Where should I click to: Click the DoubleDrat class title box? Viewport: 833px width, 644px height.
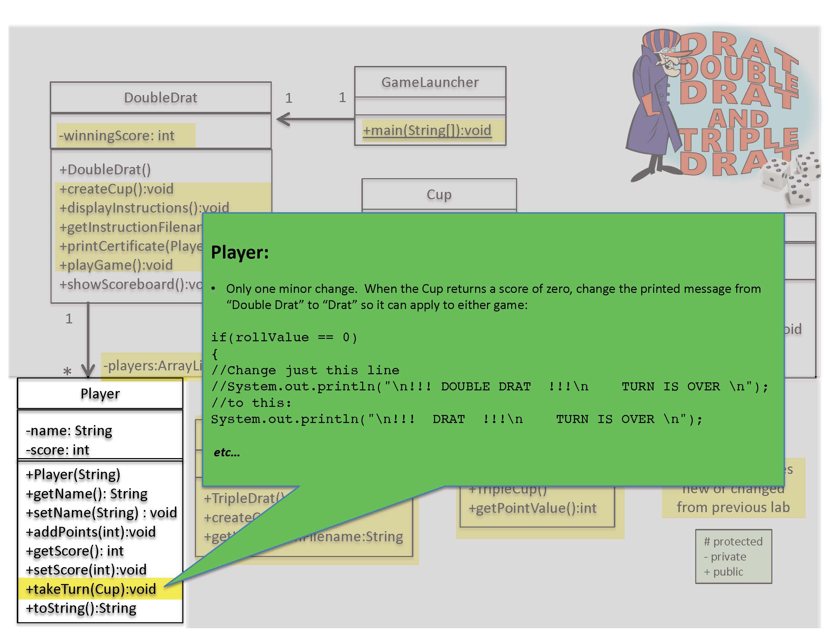click(161, 98)
